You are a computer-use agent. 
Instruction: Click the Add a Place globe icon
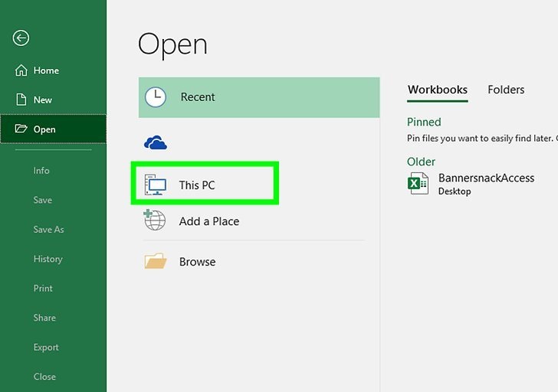point(155,220)
